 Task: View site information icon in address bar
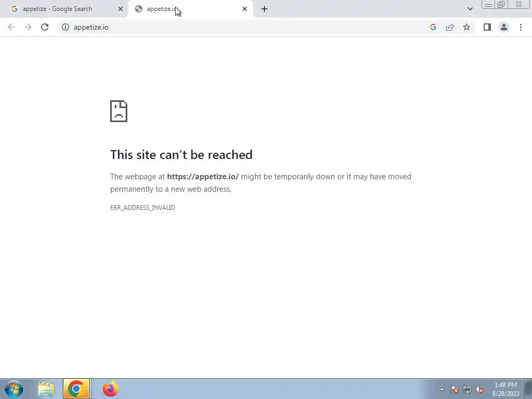click(65, 27)
